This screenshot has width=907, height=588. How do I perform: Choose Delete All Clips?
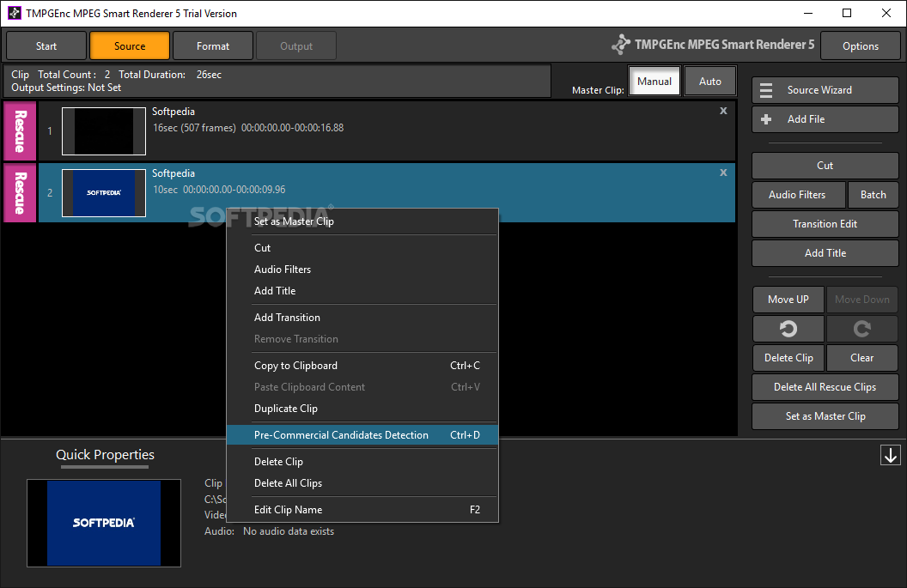[x=362, y=482]
